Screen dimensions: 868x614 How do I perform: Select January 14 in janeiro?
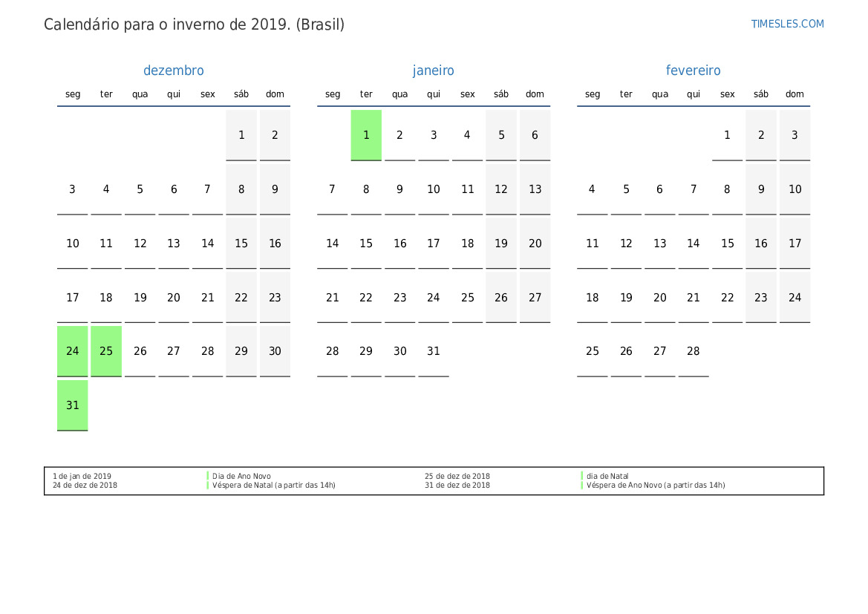(332, 244)
